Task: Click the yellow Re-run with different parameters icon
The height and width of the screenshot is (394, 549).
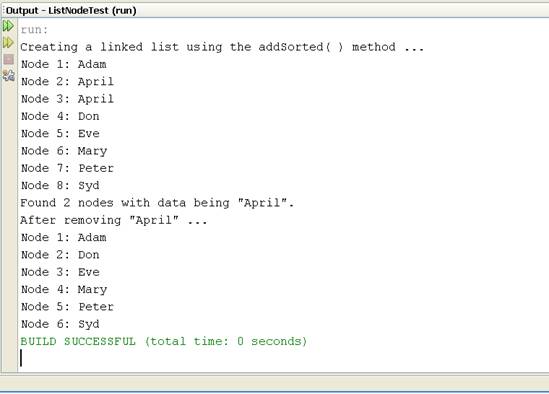Action: pyautogui.click(x=8, y=43)
